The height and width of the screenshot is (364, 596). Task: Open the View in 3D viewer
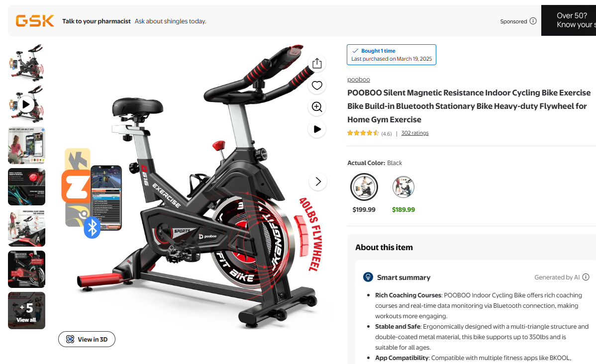point(87,339)
